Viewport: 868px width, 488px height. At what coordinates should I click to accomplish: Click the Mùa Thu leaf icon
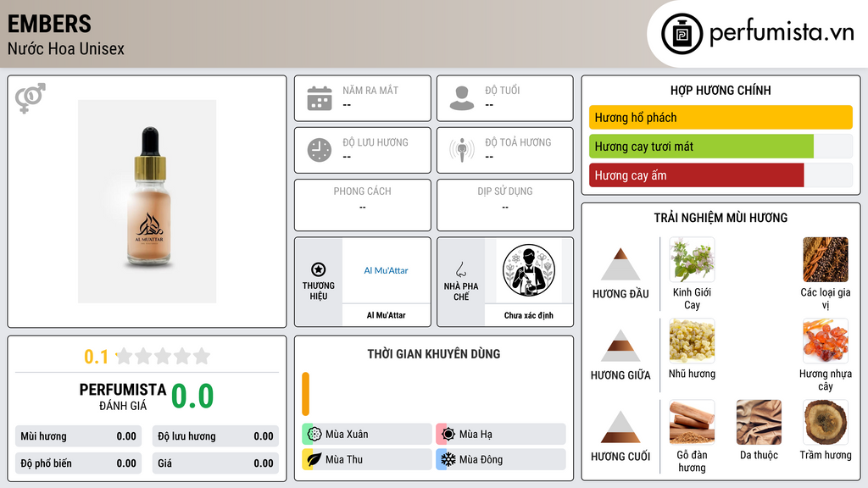(314, 459)
